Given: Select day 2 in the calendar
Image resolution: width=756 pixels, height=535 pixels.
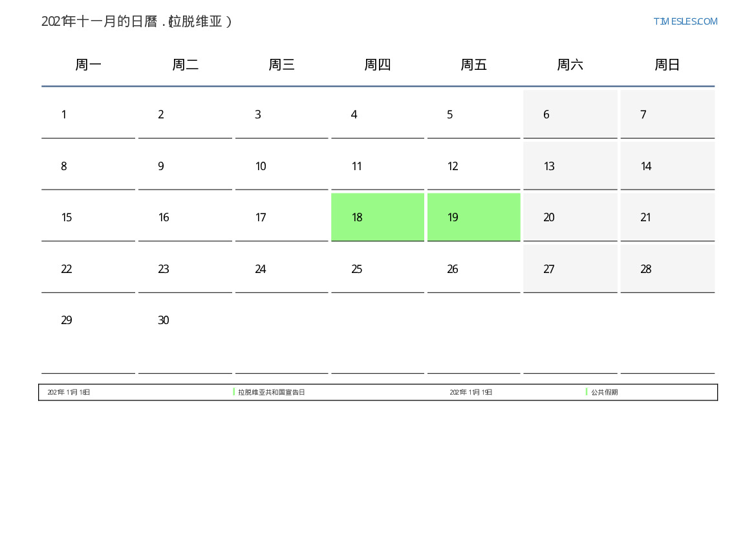Looking at the screenshot, I should (x=185, y=115).
